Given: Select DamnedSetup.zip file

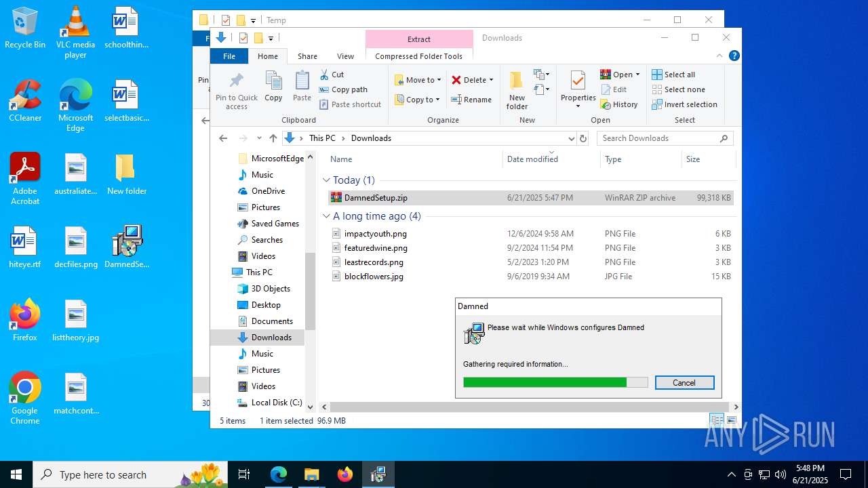Looking at the screenshot, I should pyautogui.click(x=530, y=198).
